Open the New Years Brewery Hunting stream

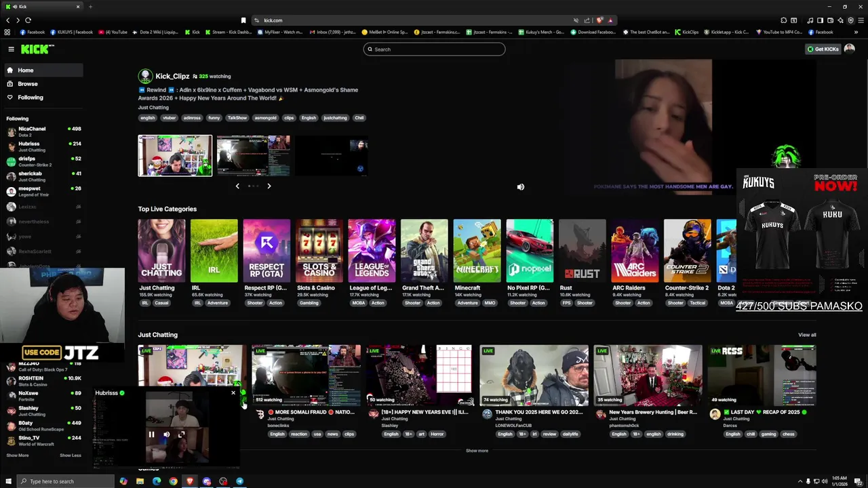(x=648, y=375)
